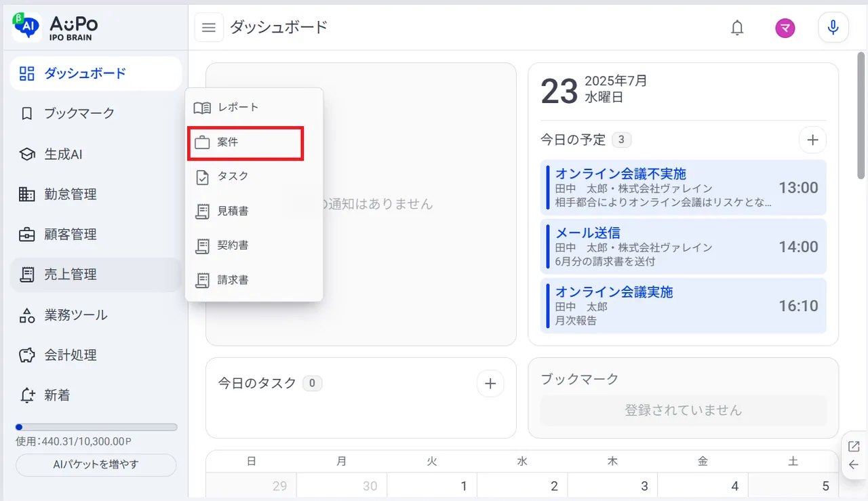Click the ダッシュボード grid icon
This screenshot has width=868, height=501.
[26, 73]
